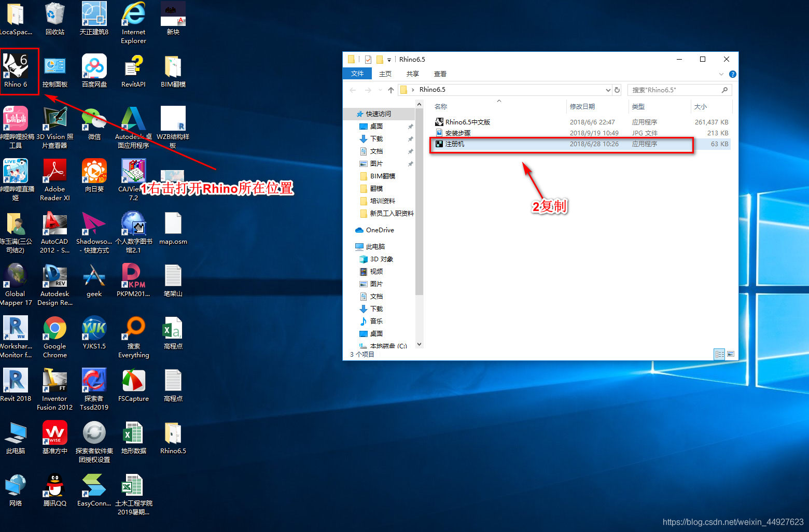Viewport: 809px width, 532px height.
Task: Select the Rhino6.5 folder on the desktop
Action: (x=173, y=438)
